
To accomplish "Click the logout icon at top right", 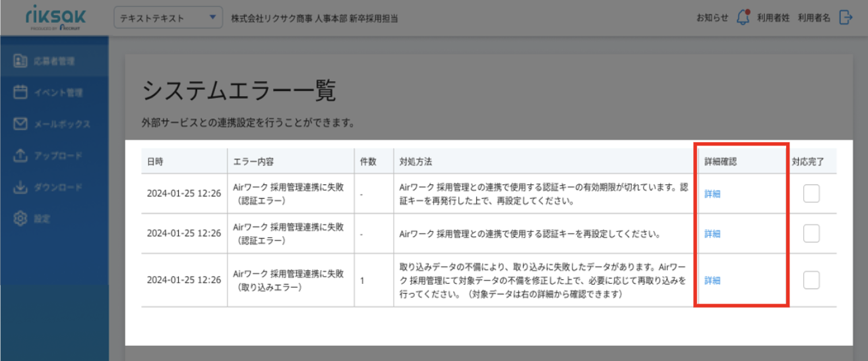I will (x=846, y=18).
